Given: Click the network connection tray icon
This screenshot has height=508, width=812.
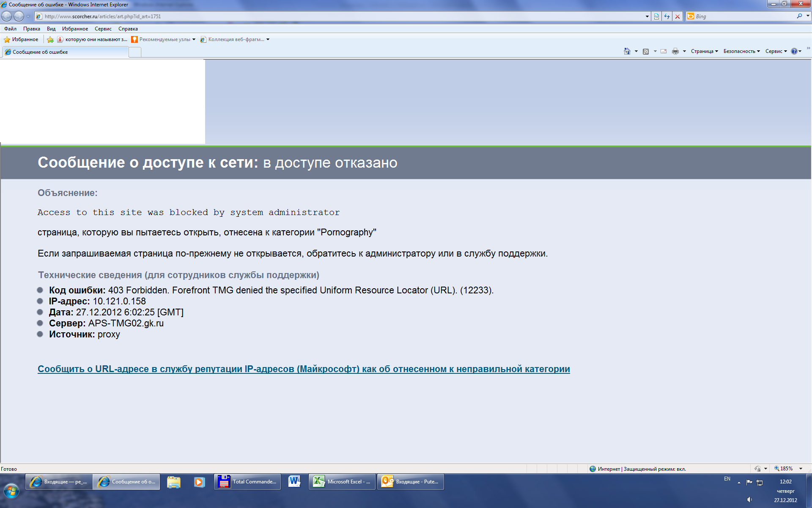Looking at the screenshot, I should click(760, 482).
